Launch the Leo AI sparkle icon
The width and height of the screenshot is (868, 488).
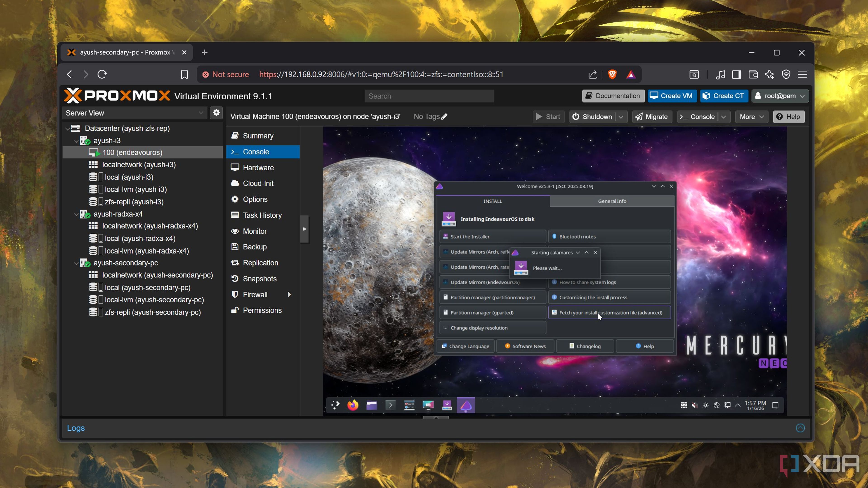click(x=770, y=74)
